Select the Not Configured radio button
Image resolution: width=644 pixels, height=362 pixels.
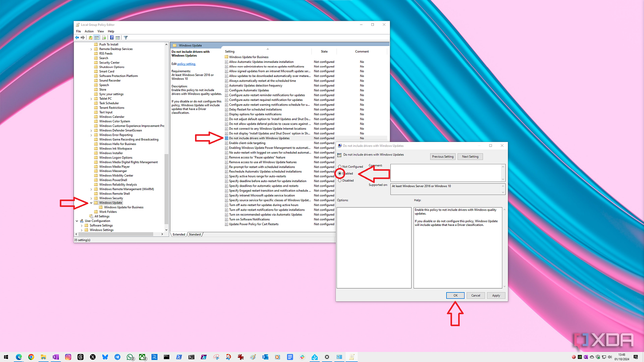pos(340,166)
